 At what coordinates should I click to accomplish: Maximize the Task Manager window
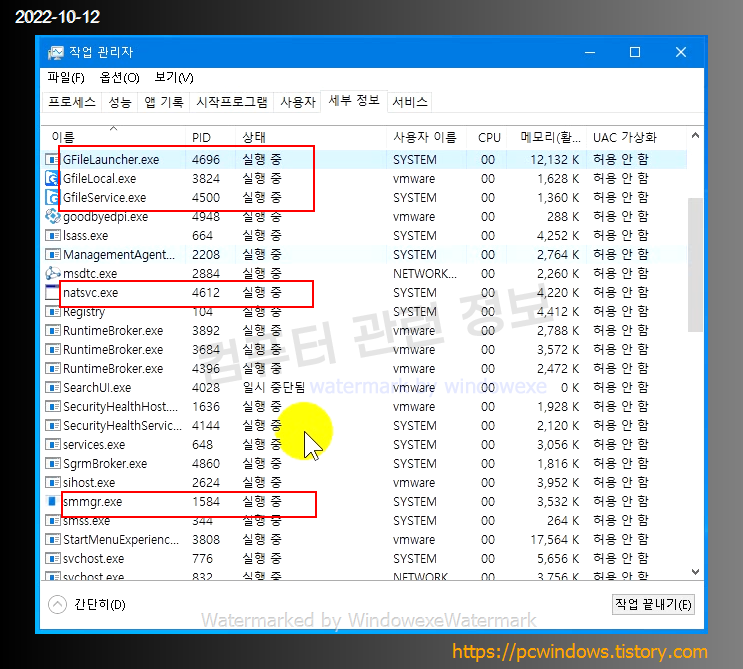[x=635, y=53]
